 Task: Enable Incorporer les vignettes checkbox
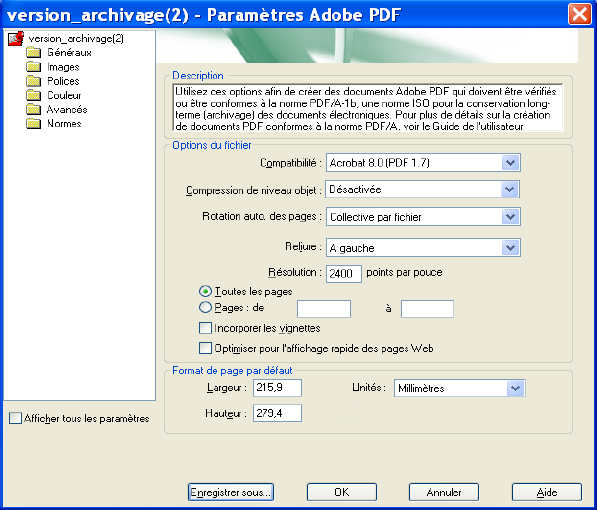[x=205, y=328]
